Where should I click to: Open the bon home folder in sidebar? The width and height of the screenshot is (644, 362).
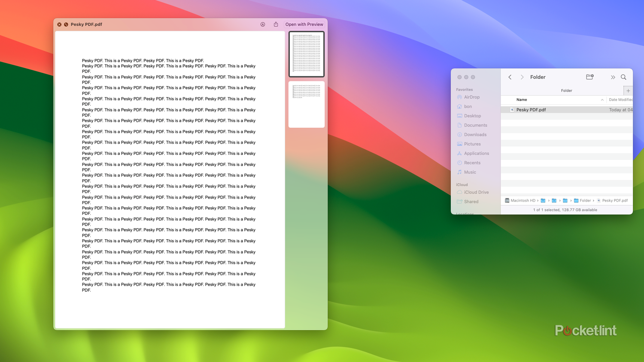[465, 106]
